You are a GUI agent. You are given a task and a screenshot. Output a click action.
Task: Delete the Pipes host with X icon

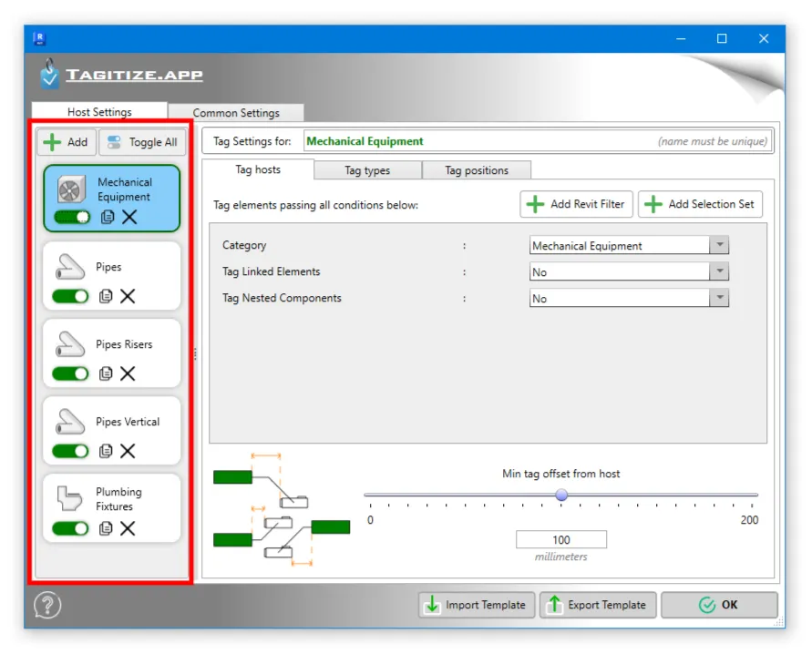click(128, 296)
